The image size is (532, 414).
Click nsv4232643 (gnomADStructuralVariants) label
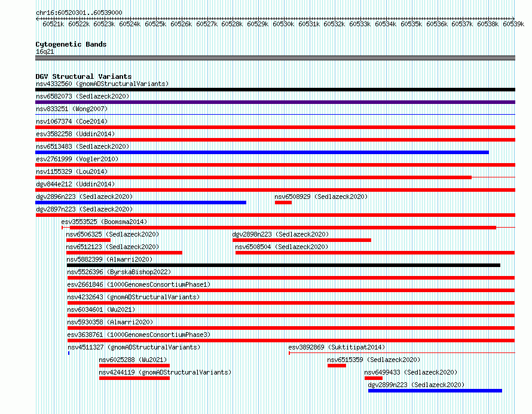click(x=133, y=297)
